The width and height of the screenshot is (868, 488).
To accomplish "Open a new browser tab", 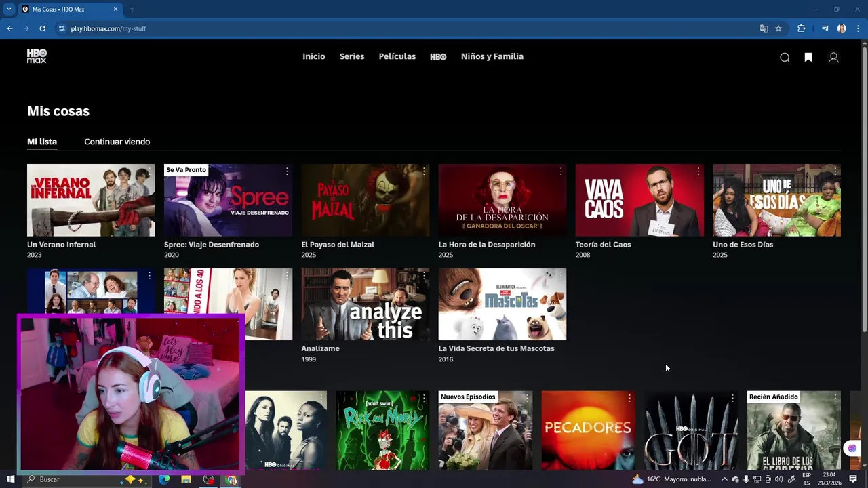I will tap(132, 9).
